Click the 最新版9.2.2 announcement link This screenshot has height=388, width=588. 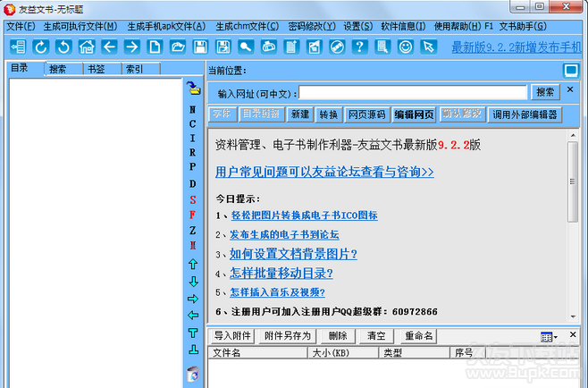(516, 47)
